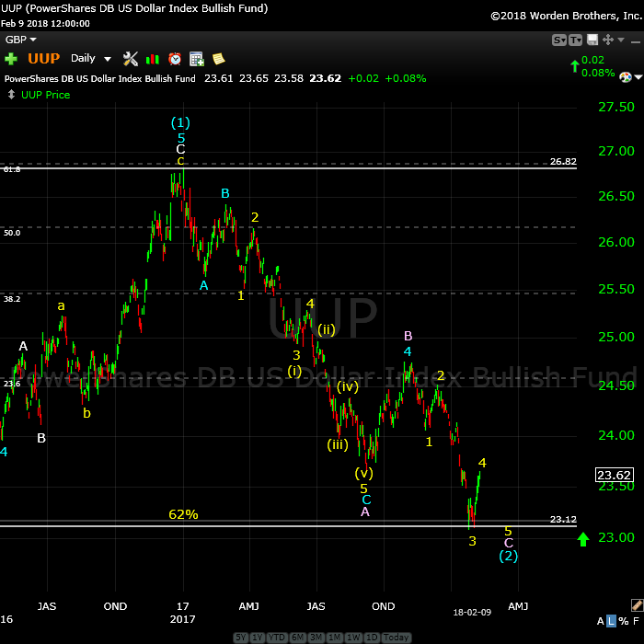644x644 pixels.
Task: Click the 26.82 horizontal line label
Action: pos(563,161)
